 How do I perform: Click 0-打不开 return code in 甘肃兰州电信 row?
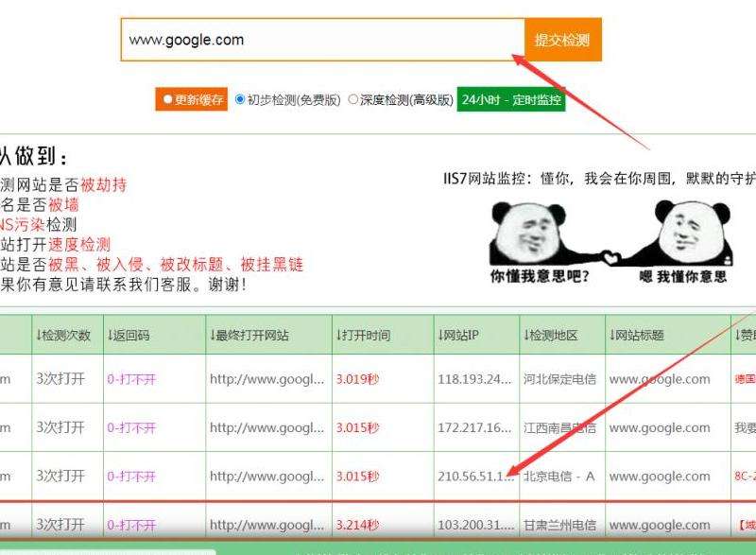pos(131,525)
